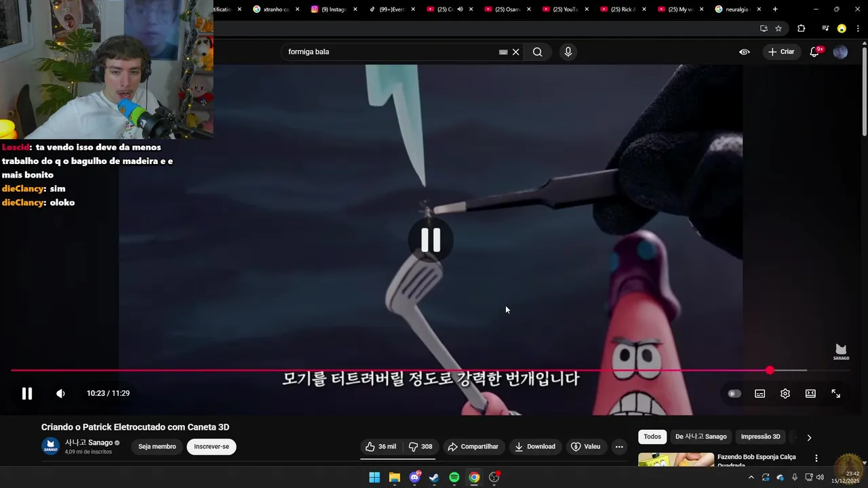Click the eye icon beside Criar
The image size is (868, 488).
click(745, 52)
